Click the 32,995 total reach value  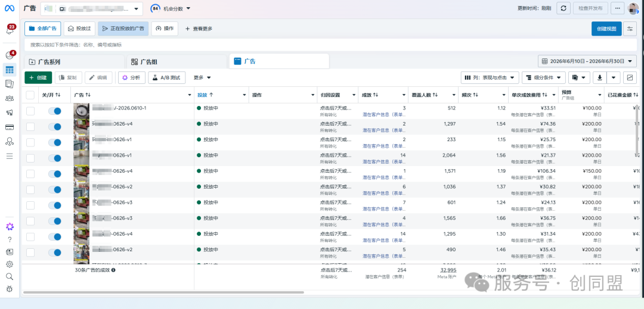[448, 270]
